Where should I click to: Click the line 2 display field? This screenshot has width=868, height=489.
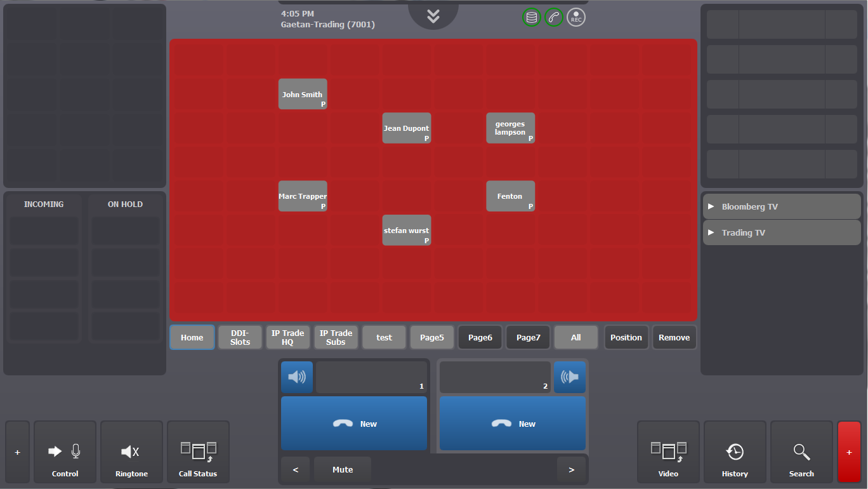[495, 377]
